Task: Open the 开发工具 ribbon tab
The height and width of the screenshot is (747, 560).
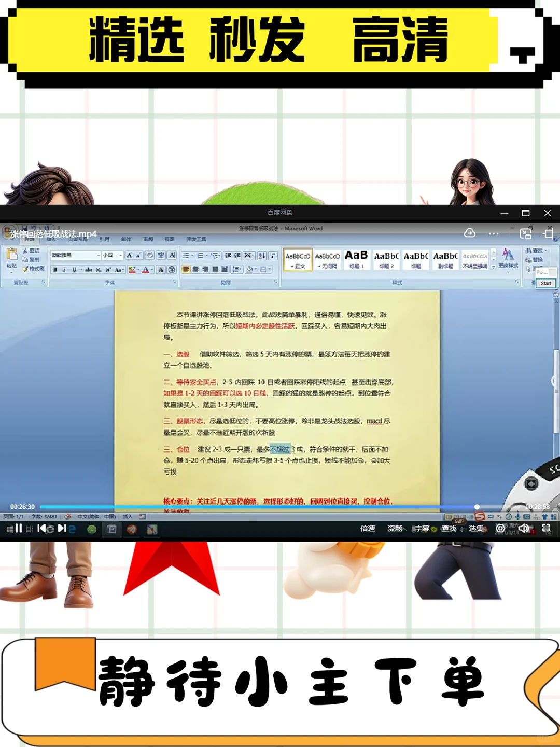Action: [x=196, y=239]
